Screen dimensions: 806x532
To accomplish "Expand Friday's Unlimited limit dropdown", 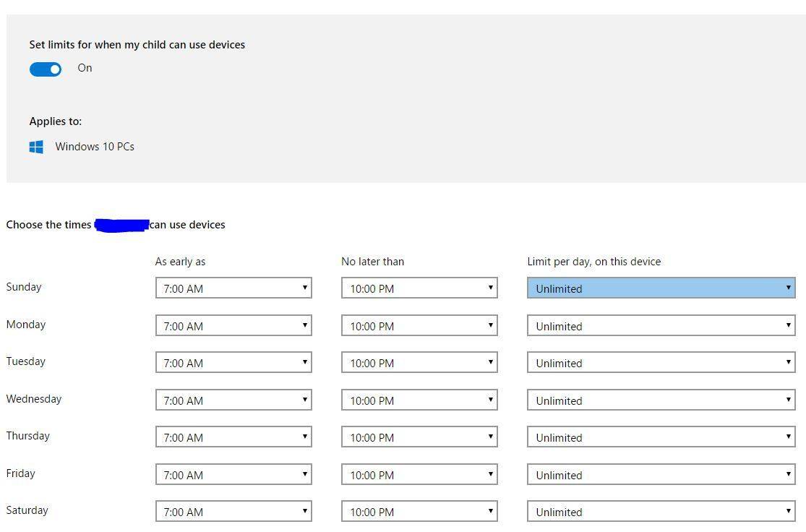I will pyautogui.click(x=661, y=474).
